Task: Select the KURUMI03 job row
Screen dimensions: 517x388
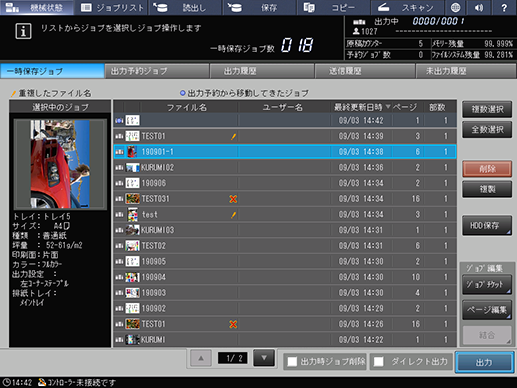Action: [x=285, y=230]
